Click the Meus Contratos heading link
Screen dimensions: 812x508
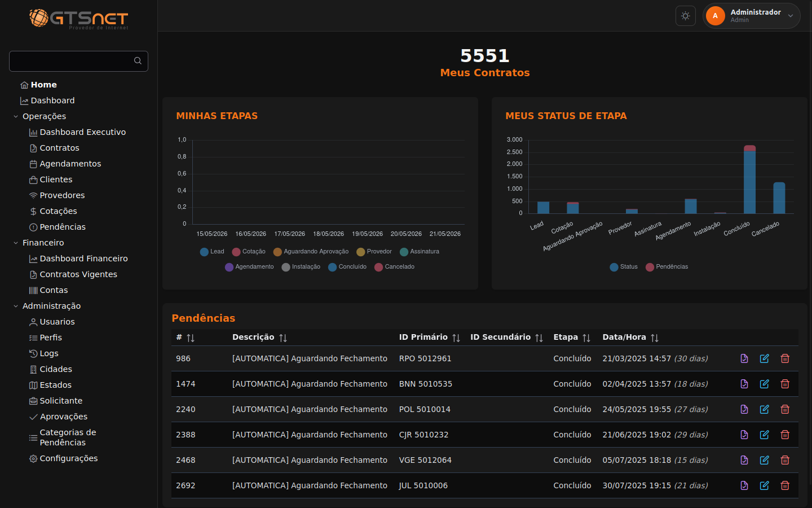485,72
